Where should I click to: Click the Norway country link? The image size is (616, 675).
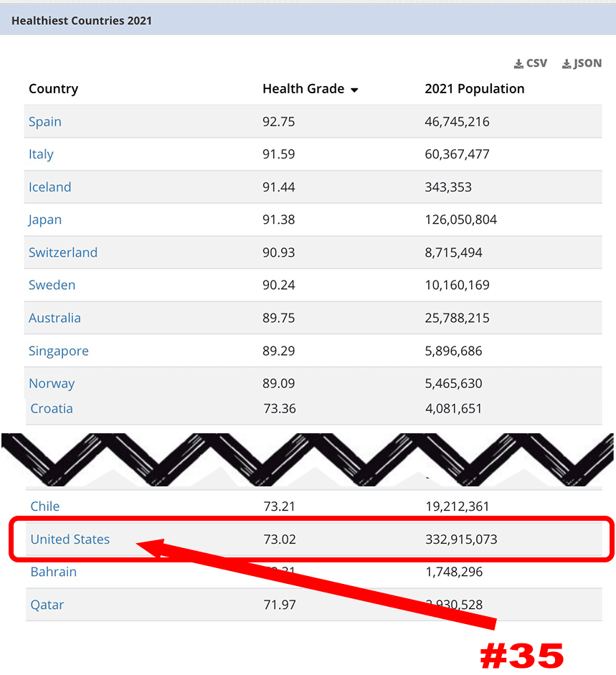click(x=52, y=383)
